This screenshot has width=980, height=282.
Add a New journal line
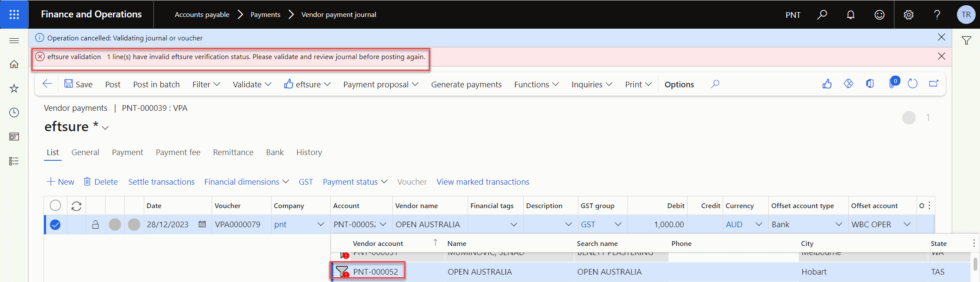60,182
